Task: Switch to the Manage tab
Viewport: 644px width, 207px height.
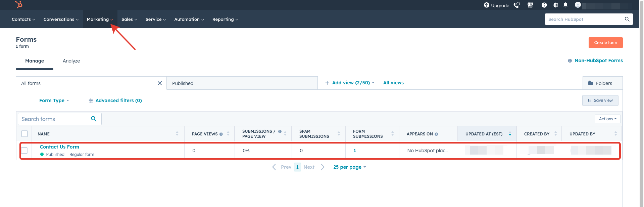Action: coord(35,61)
